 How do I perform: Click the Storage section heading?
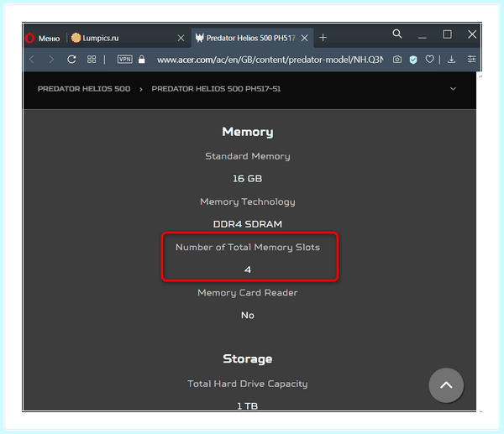(248, 358)
